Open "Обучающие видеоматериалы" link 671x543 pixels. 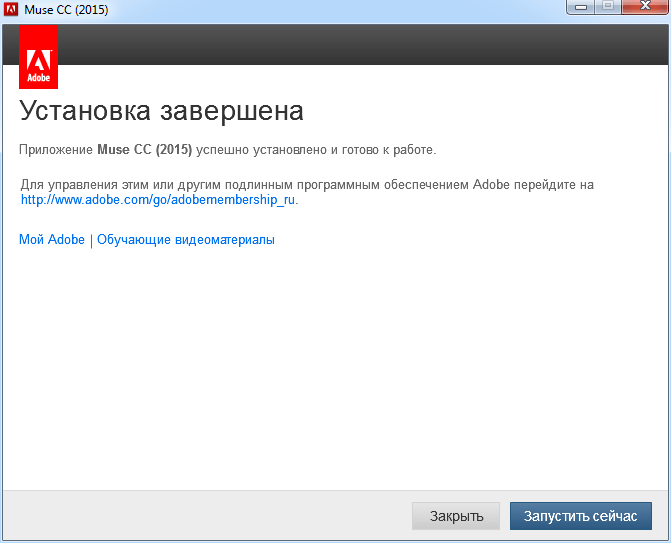[x=185, y=240]
